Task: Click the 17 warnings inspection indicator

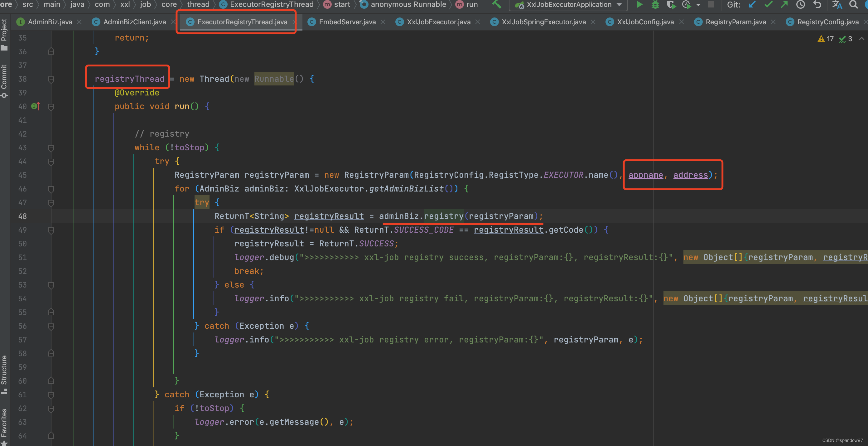Action: point(826,39)
